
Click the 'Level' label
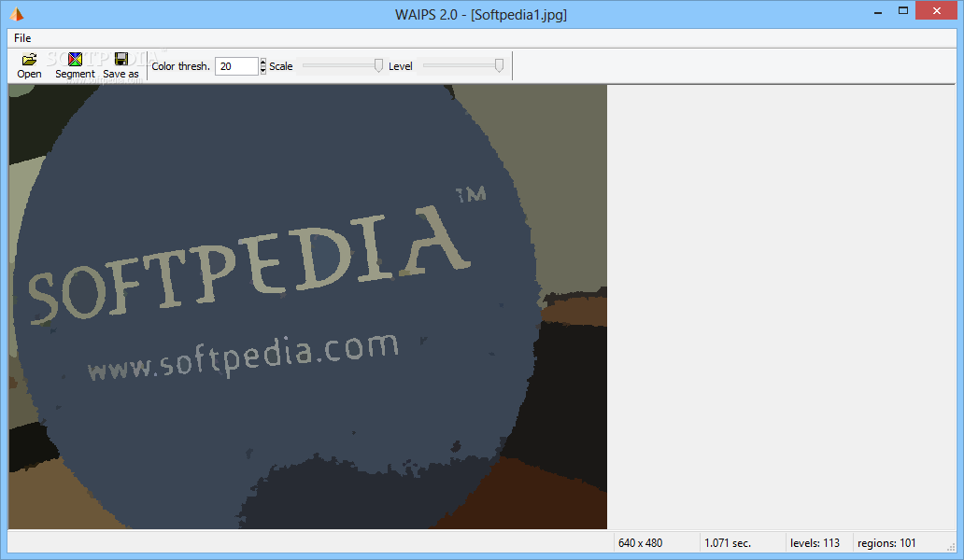(400, 66)
